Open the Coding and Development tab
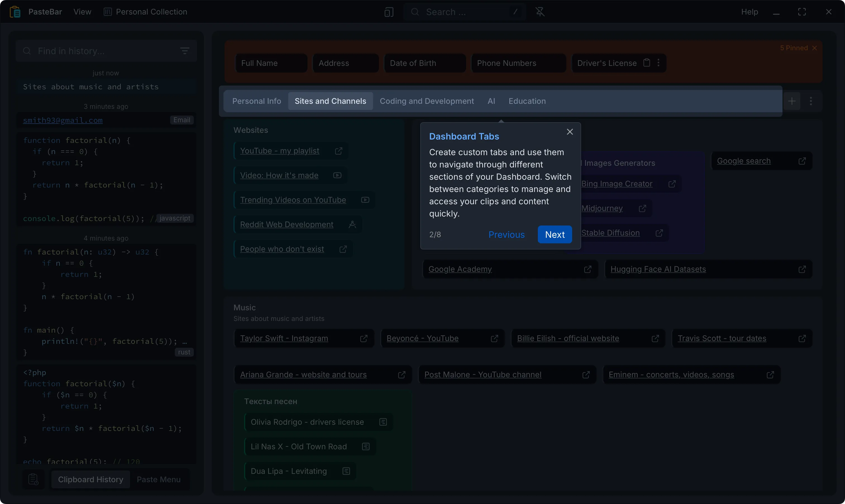Viewport: 845px width, 504px height. click(x=426, y=101)
